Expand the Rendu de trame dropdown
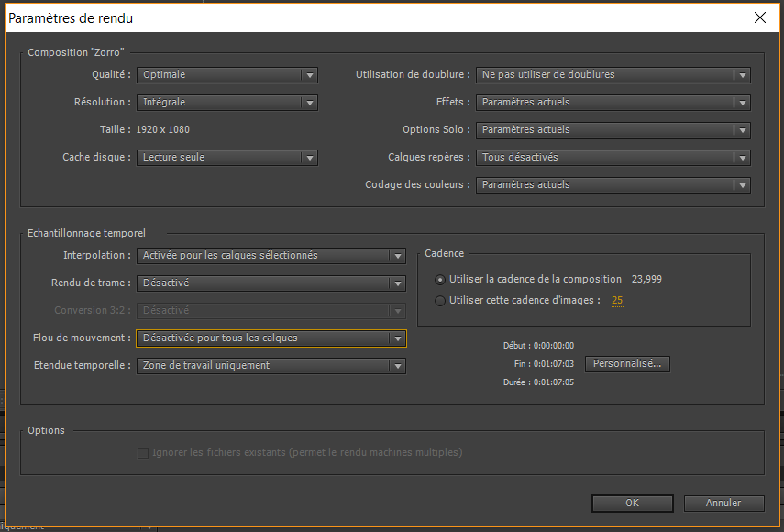Viewport: 784px width, 532px height. [271, 283]
